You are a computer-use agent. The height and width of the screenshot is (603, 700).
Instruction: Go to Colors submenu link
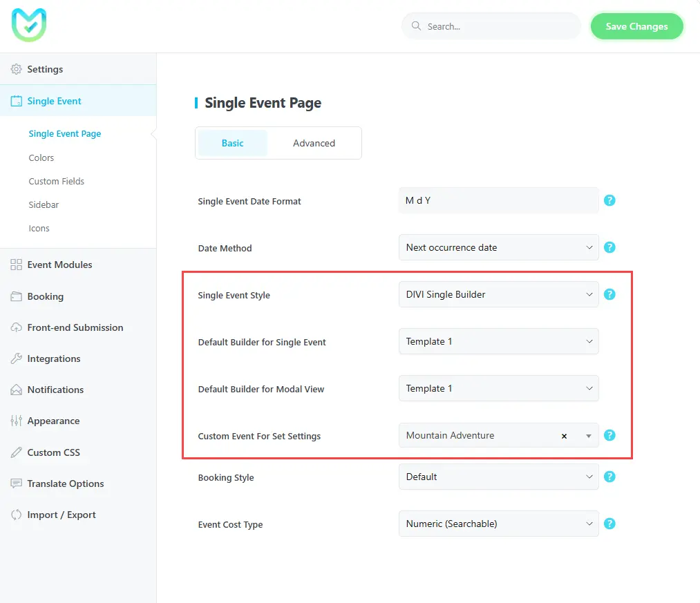(41, 158)
